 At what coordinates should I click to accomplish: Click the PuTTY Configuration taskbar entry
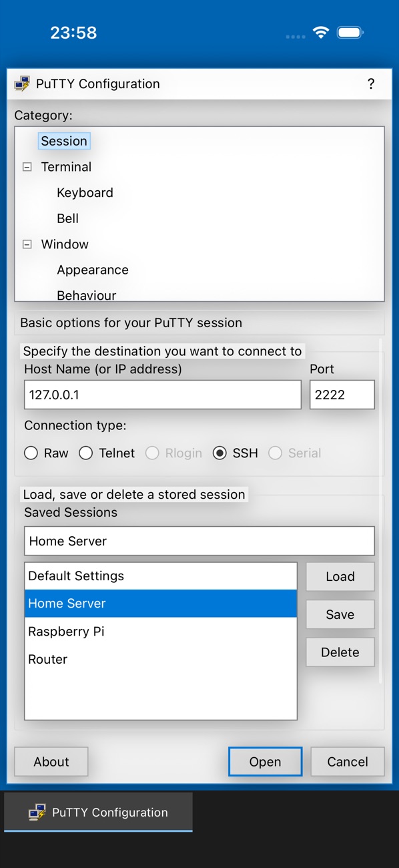(x=98, y=812)
